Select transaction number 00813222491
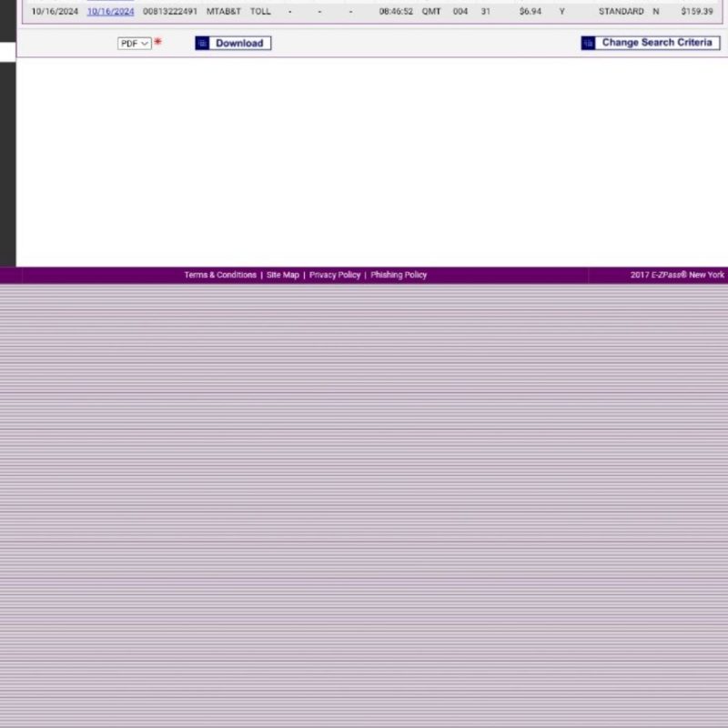 coord(170,11)
